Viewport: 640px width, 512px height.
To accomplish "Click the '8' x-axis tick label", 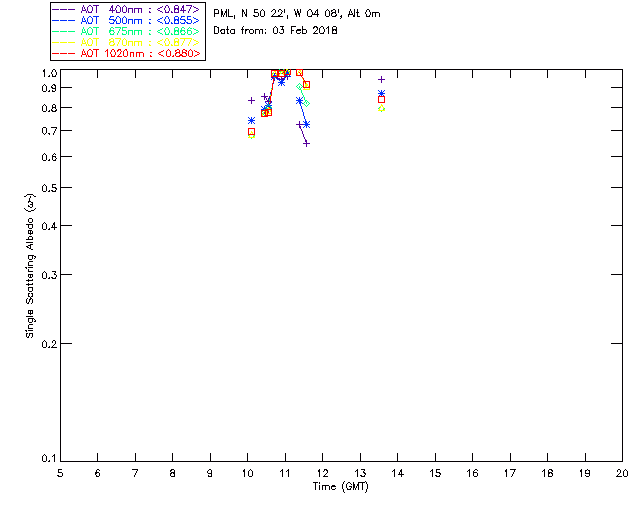I will pyautogui.click(x=173, y=473).
